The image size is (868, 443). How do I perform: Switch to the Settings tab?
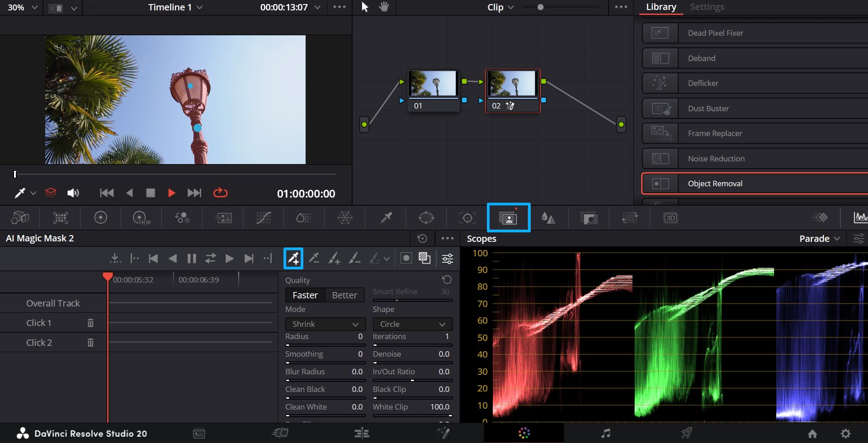click(x=707, y=7)
